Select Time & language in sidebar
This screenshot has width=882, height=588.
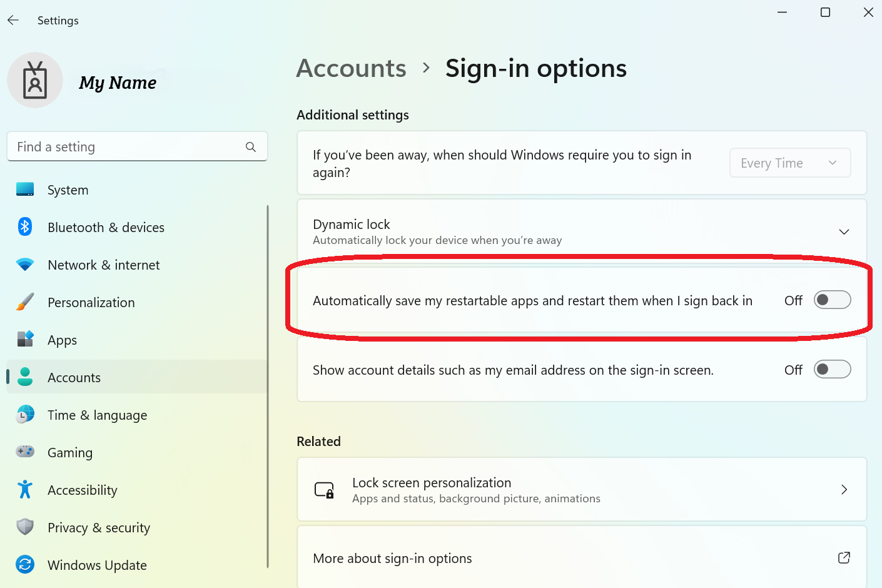(97, 415)
